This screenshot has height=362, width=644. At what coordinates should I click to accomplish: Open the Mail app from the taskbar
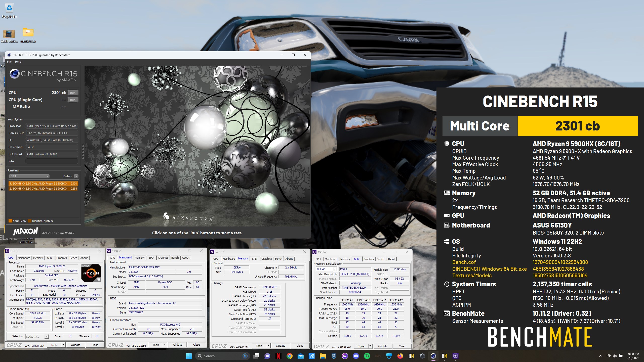300,356
